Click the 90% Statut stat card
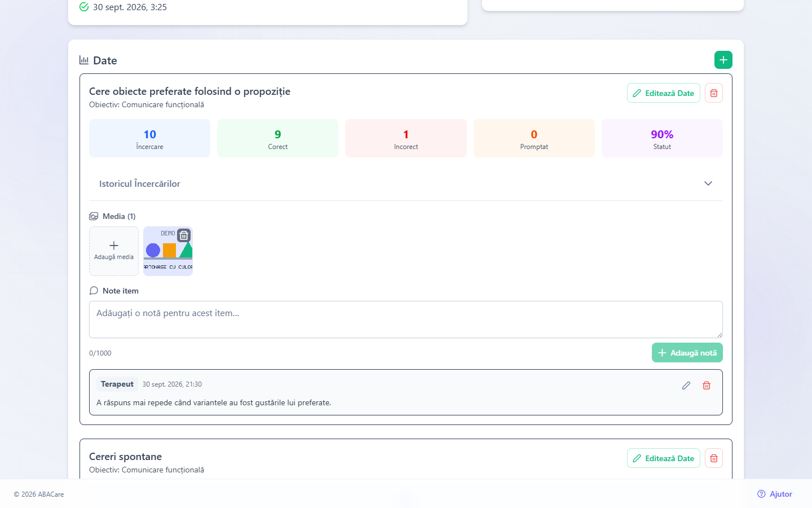The height and width of the screenshot is (508, 812). click(x=662, y=138)
